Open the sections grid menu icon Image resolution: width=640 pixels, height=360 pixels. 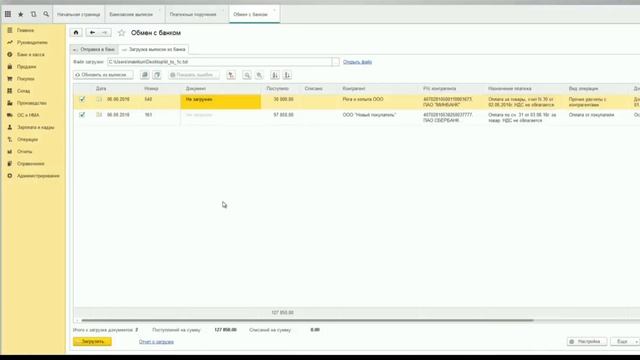[8, 14]
